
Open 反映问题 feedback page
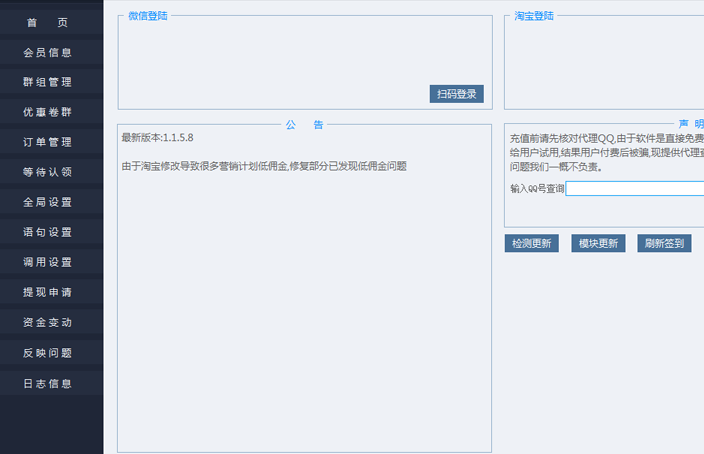[x=48, y=352]
